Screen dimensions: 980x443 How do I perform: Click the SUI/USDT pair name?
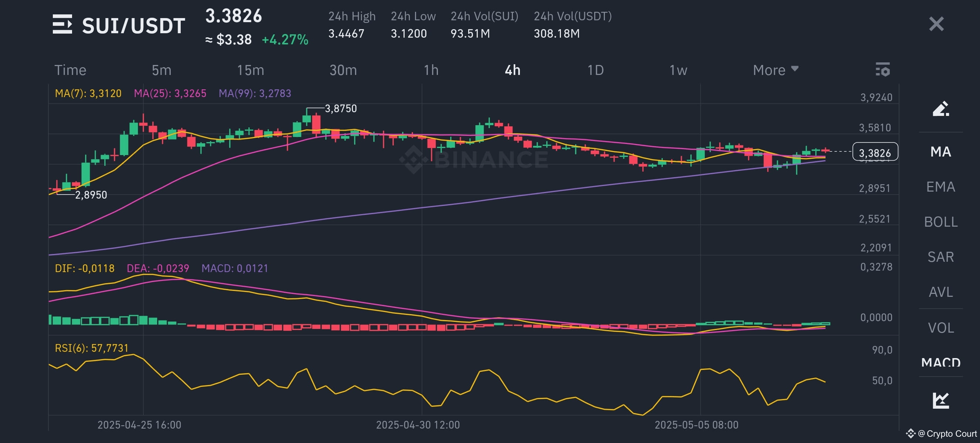coord(133,25)
